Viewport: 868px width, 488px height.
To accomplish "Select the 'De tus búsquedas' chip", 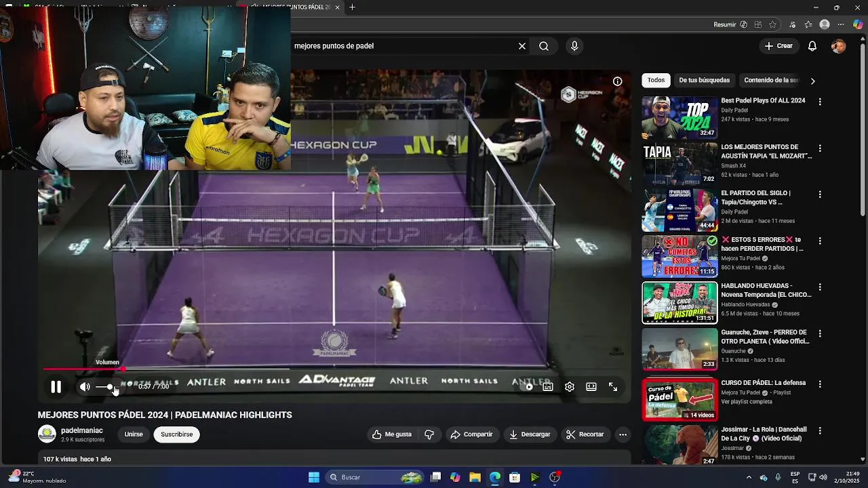I will pos(705,80).
